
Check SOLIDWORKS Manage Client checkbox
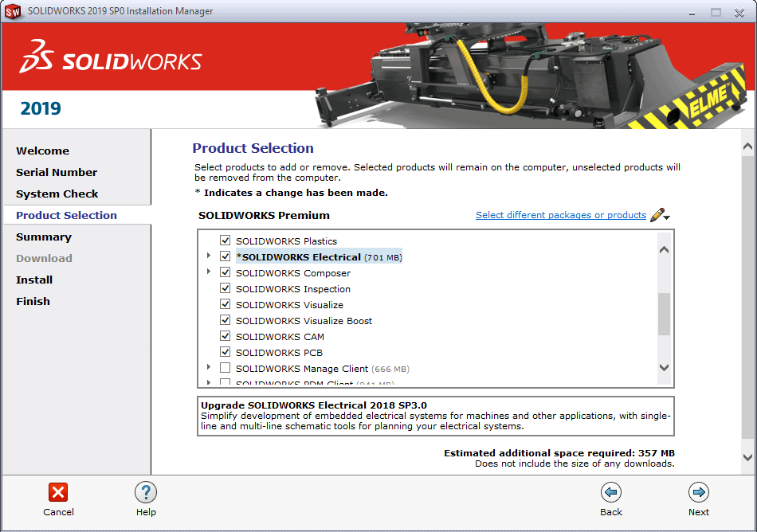[225, 367]
